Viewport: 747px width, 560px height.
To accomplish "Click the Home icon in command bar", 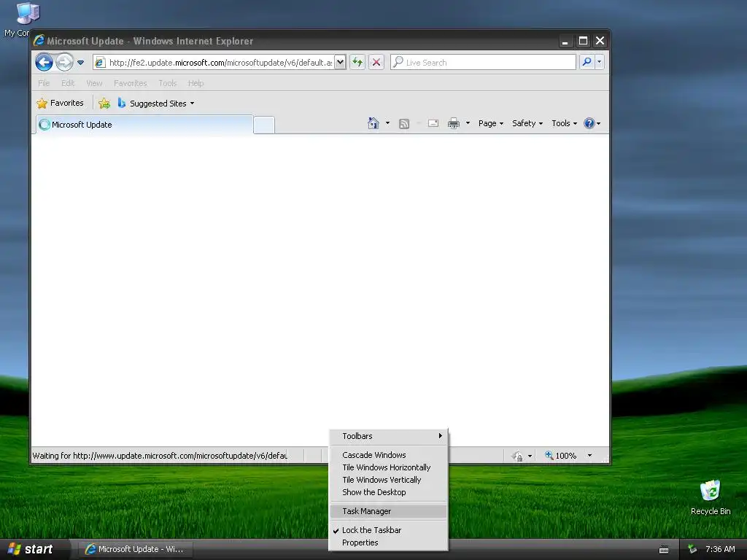I will click(x=373, y=123).
